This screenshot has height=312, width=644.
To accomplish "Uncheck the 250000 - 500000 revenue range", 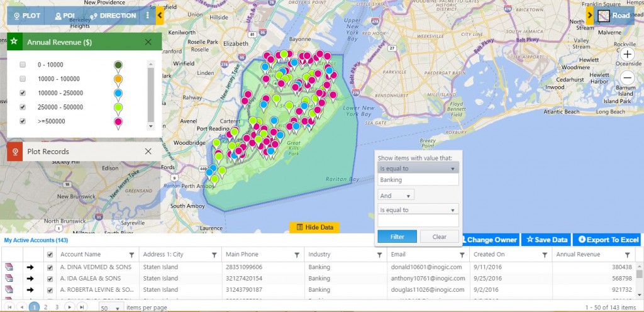I will (23, 107).
